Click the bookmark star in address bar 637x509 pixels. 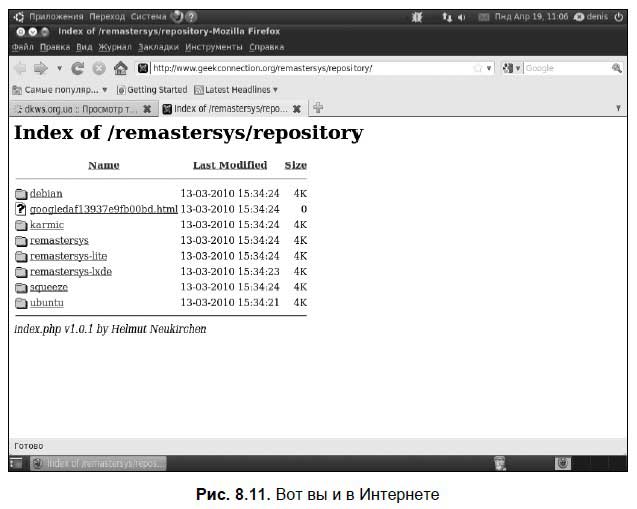coord(478,68)
